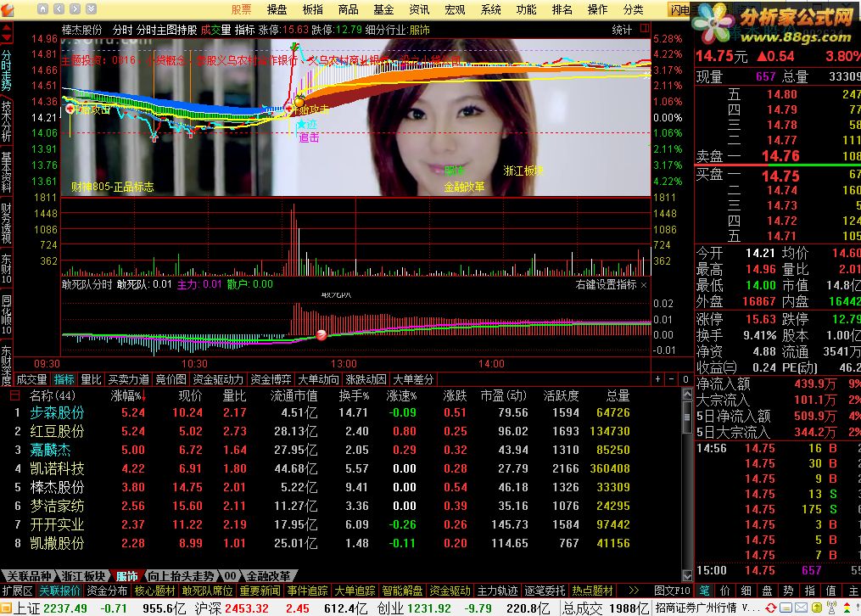The image size is (861, 616).
Task: Click the 图文F10 button
Action: click(672, 591)
